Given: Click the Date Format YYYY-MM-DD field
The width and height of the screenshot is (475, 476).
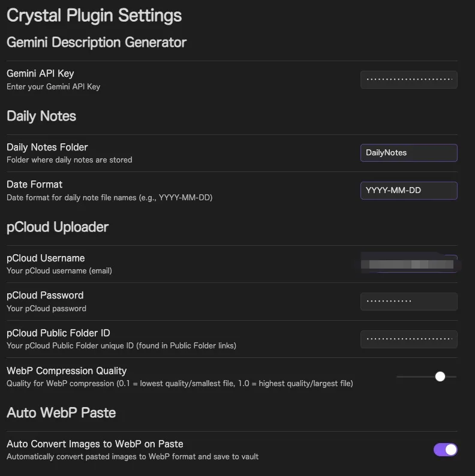Looking at the screenshot, I should click(408, 191).
